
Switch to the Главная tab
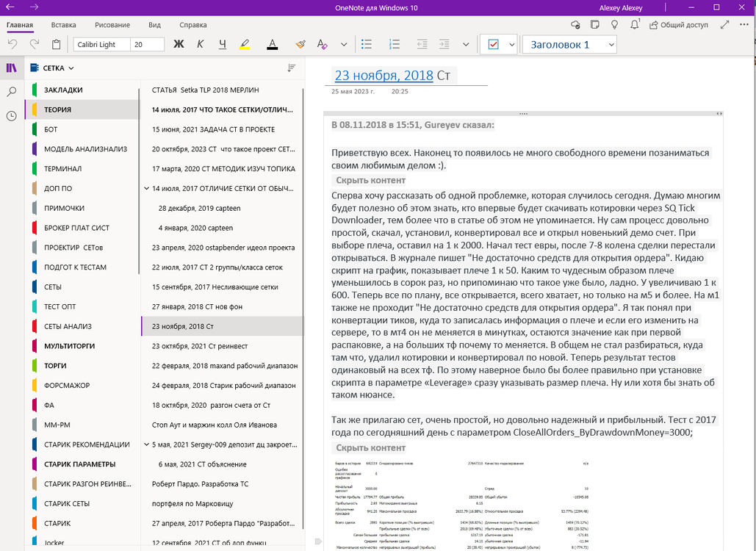[x=20, y=25]
